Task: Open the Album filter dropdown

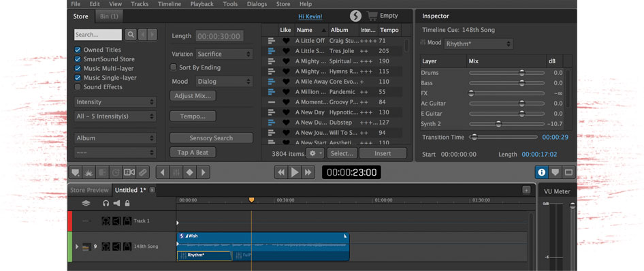Action: point(115,138)
